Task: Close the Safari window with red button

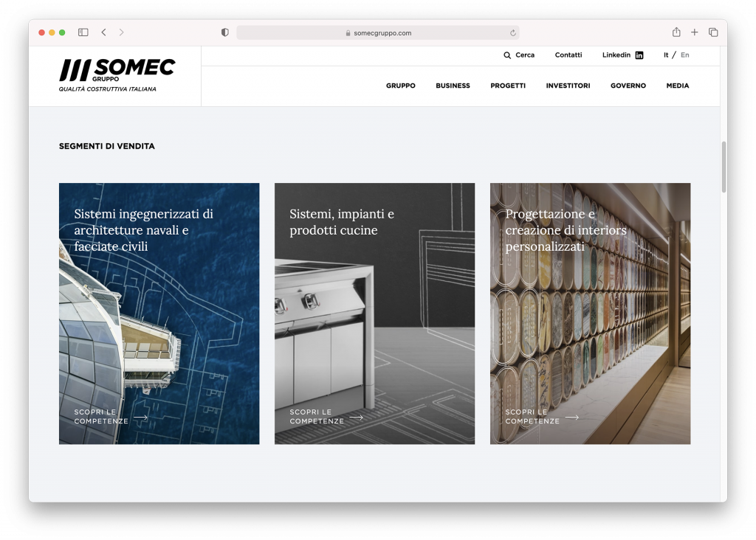Action: [x=42, y=32]
